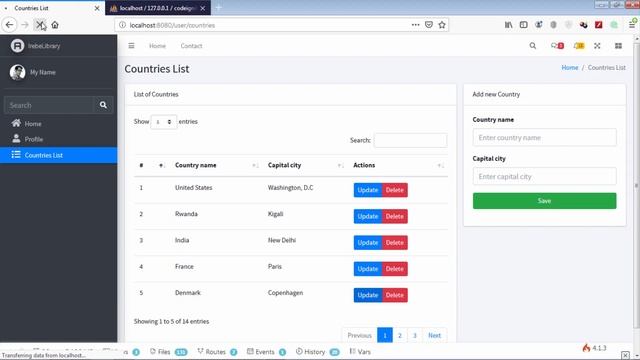Screen dimensions: 640x360
Task: Click the My Name user avatar
Action: 18,72
